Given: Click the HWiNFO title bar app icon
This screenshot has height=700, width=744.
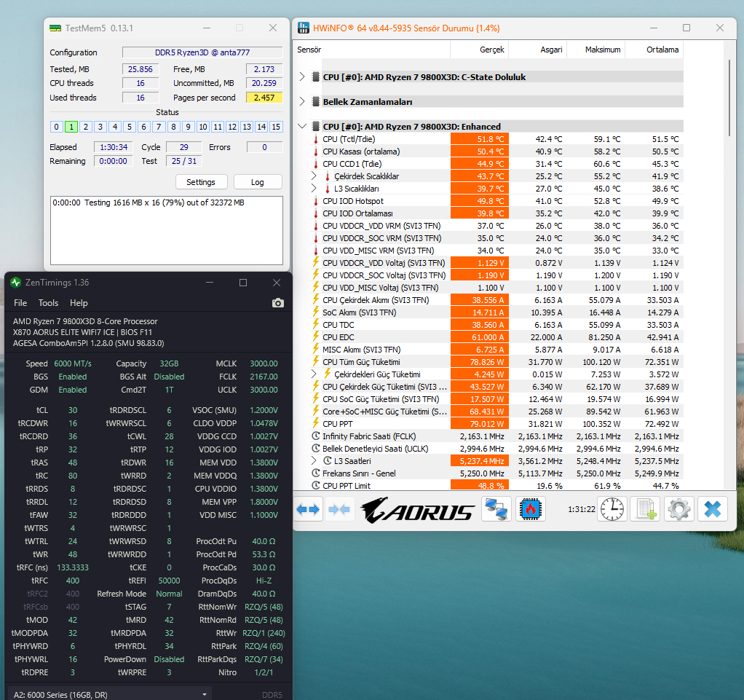Looking at the screenshot, I should 303,28.
